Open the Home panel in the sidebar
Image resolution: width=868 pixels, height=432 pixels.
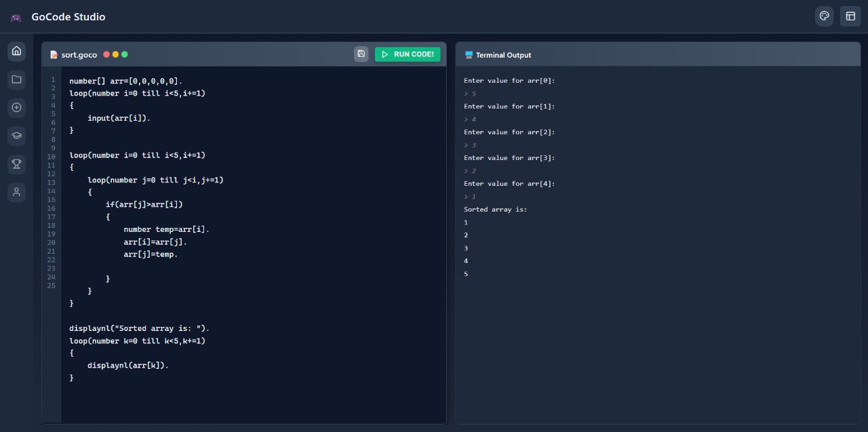coord(16,51)
